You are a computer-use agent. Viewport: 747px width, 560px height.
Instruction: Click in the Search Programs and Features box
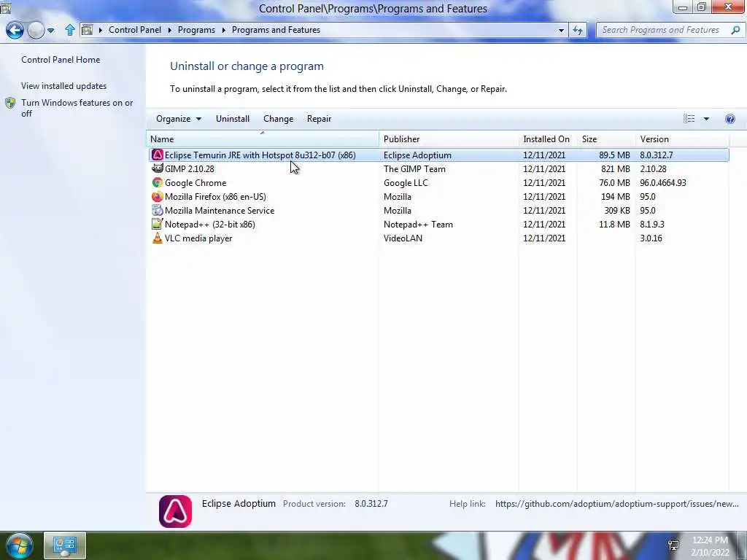660,30
